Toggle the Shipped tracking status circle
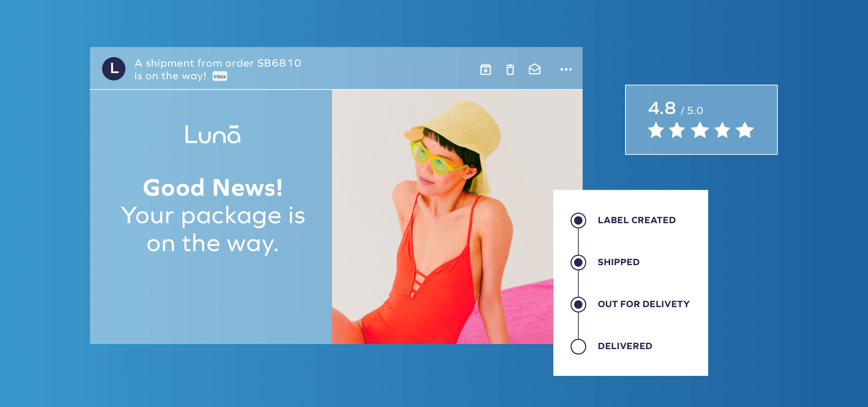Image resolution: width=868 pixels, height=407 pixels. click(579, 262)
